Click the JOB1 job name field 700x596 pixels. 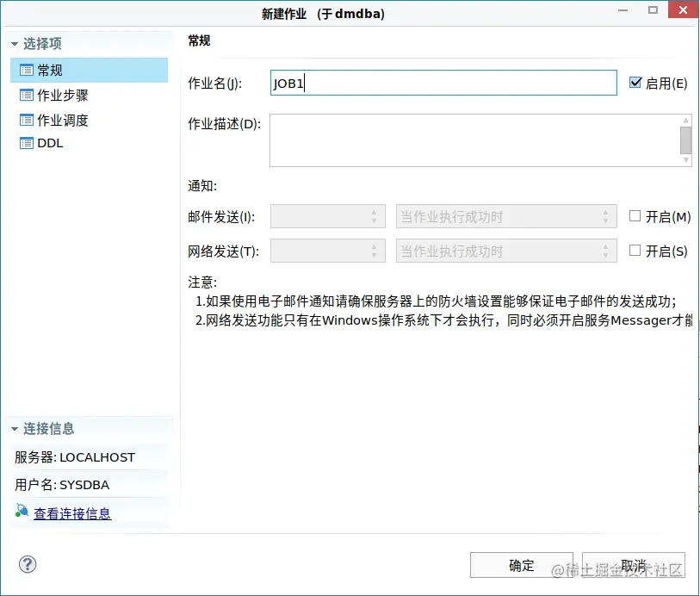443,82
